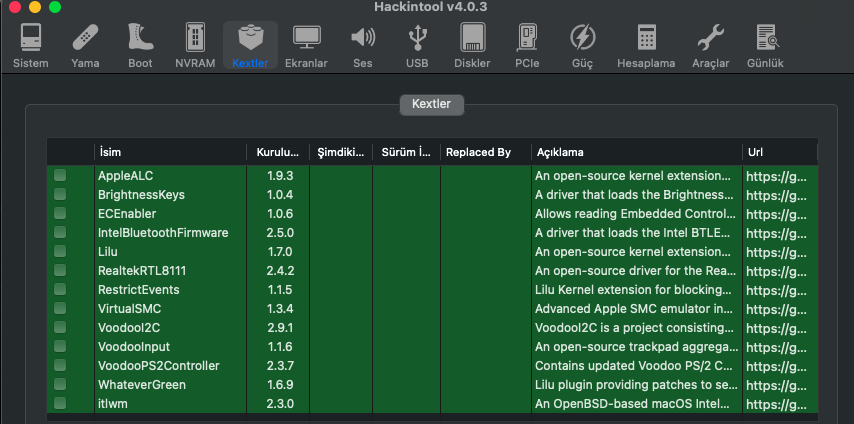Viewport: 854px width, 424px height.
Task: Tick the AppleALC kext checkbox
Action: (60, 175)
